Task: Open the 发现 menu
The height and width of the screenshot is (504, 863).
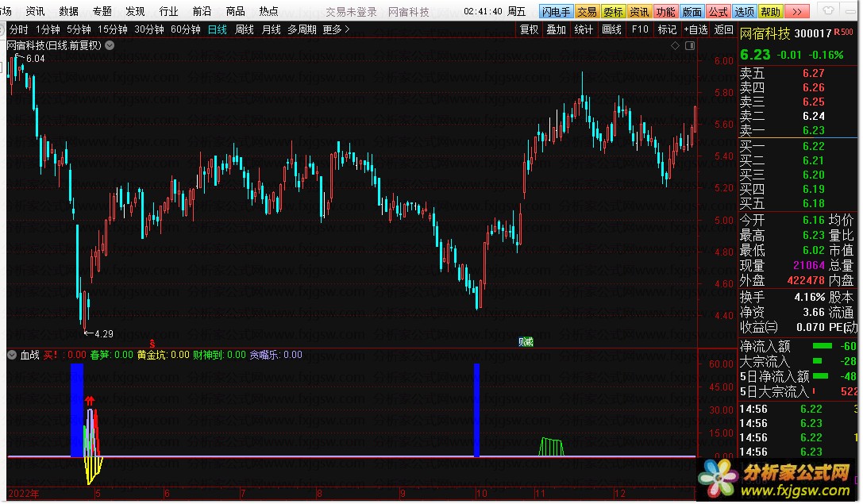Action: [x=135, y=11]
